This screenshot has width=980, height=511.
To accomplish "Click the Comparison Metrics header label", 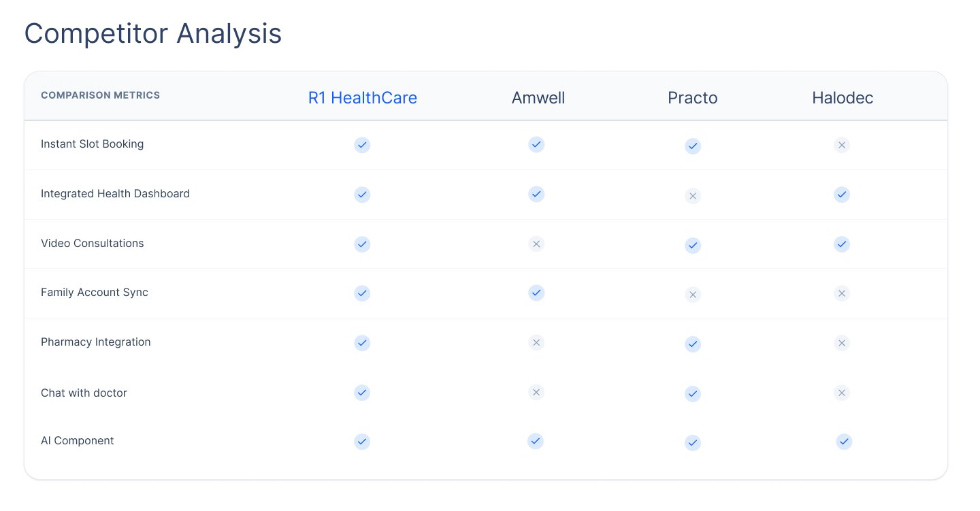I will click(x=101, y=95).
